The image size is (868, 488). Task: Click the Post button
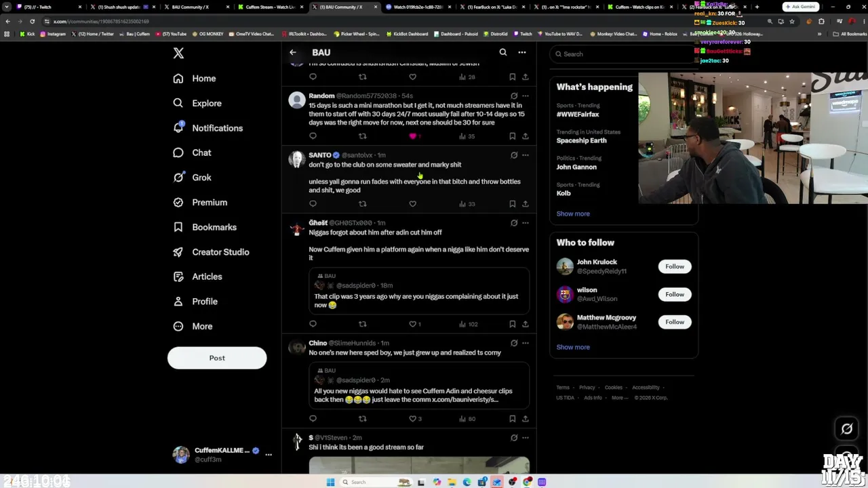217,358
